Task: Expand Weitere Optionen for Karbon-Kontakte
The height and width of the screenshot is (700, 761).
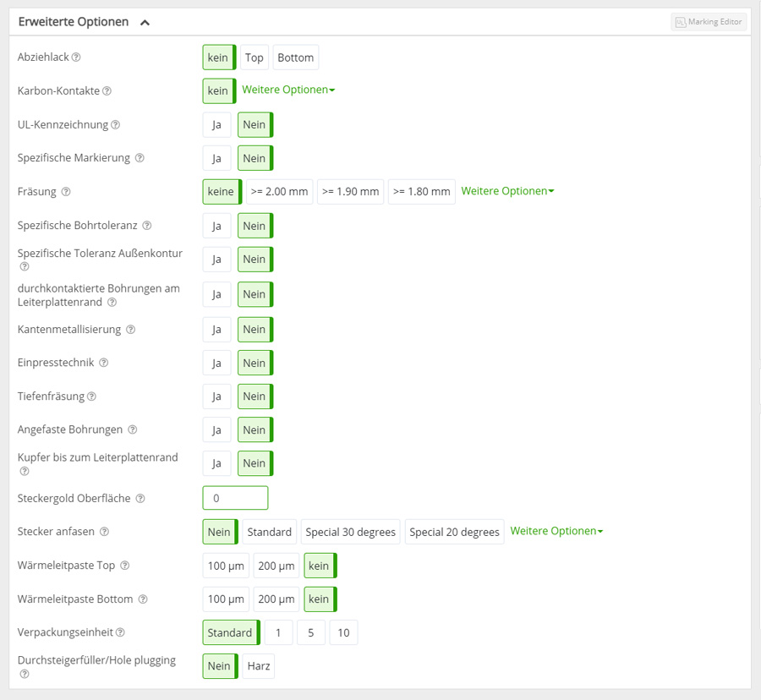Action: click(288, 90)
